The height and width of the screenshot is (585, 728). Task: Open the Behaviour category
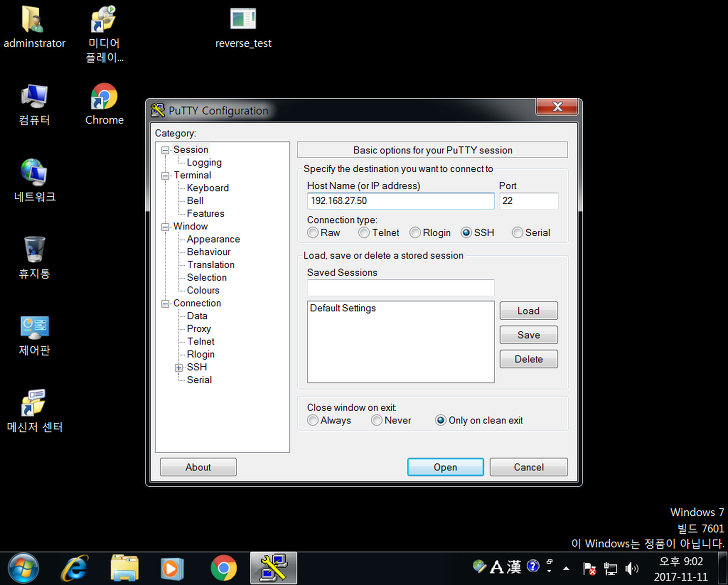click(x=208, y=252)
